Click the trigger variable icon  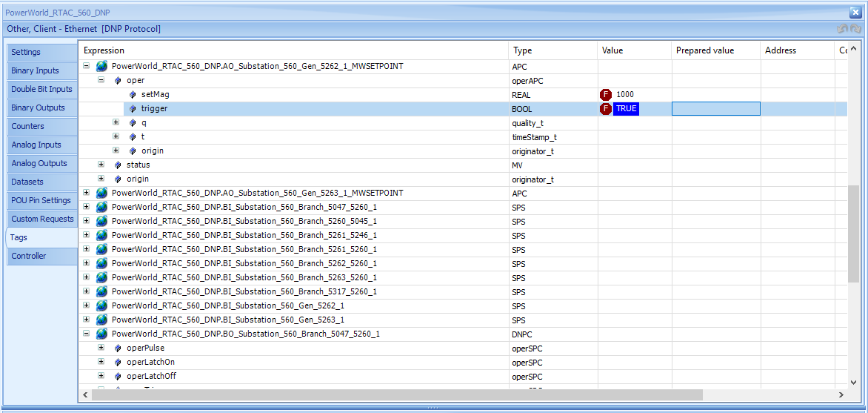[133, 109]
